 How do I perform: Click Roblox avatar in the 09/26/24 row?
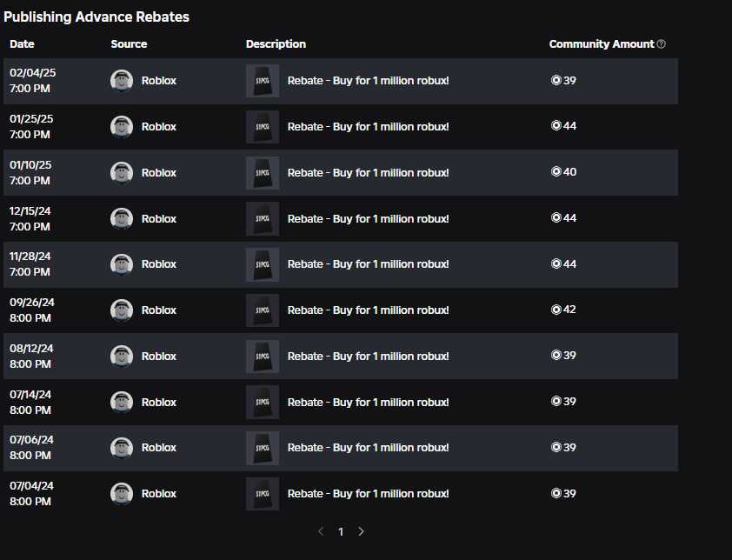click(x=122, y=310)
